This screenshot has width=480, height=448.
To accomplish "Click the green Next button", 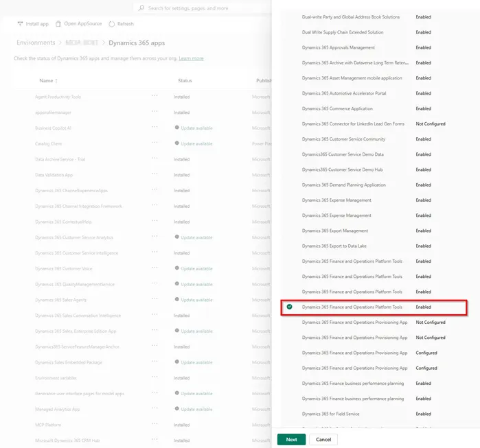I will coord(291,440).
